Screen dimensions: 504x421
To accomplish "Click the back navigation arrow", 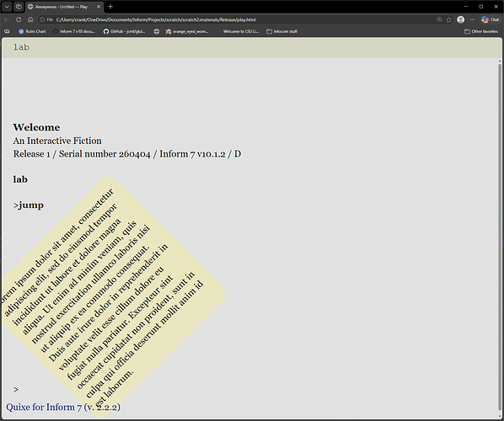I will tap(7, 19).
